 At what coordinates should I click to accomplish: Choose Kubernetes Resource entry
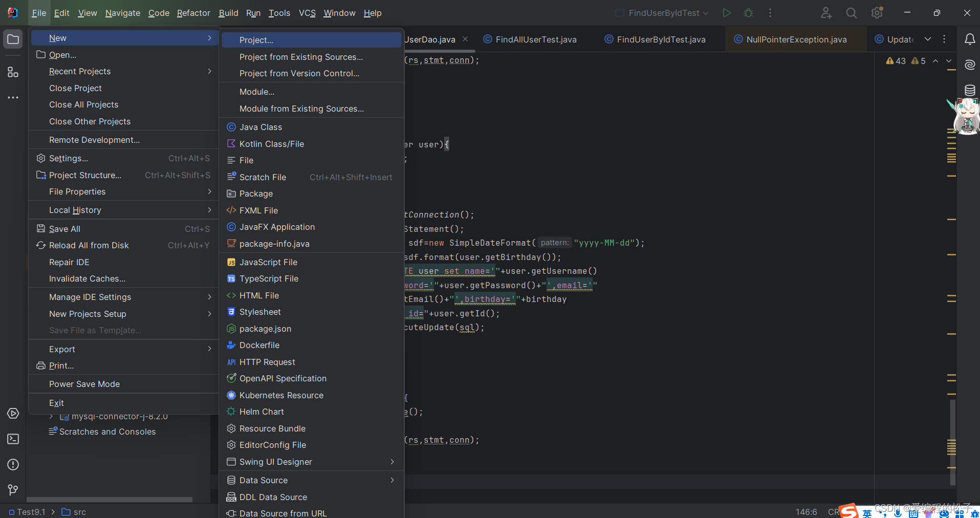point(312,395)
